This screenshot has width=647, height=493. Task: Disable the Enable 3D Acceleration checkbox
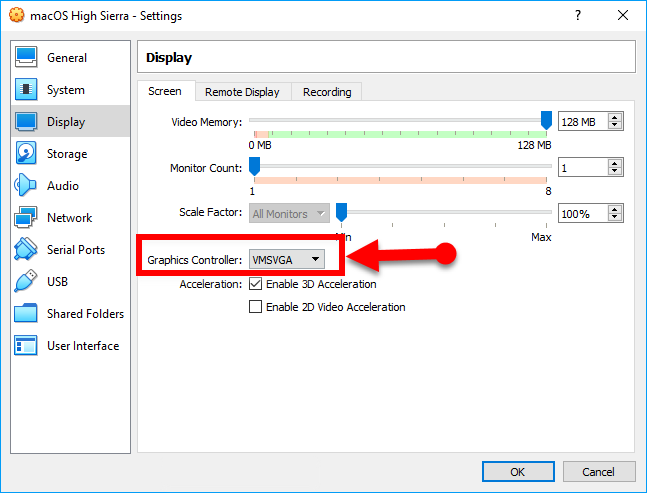click(x=255, y=284)
